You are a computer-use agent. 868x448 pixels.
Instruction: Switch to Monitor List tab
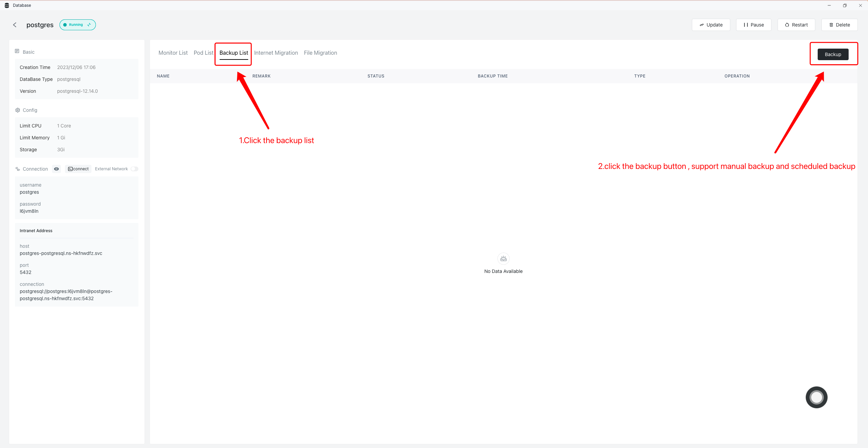coord(173,53)
